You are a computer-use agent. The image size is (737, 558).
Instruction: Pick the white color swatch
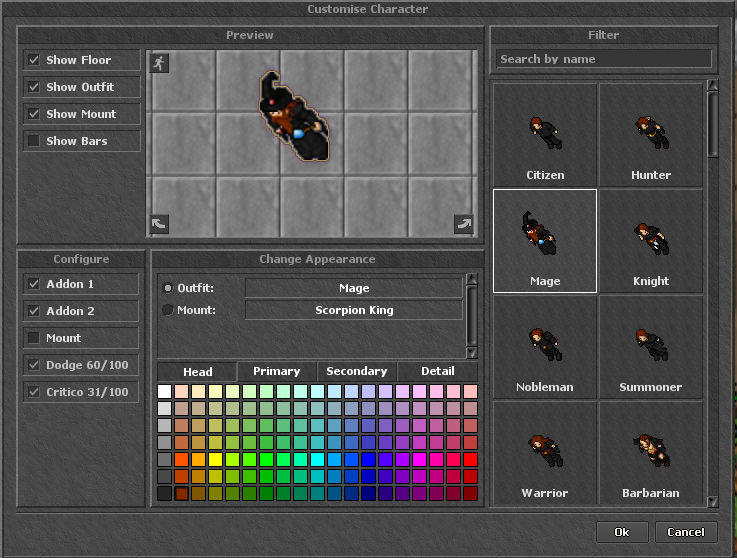[165, 392]
